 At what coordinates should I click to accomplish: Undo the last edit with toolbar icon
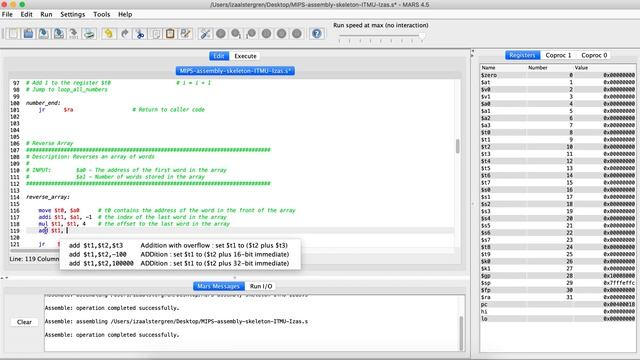[108, 33]
